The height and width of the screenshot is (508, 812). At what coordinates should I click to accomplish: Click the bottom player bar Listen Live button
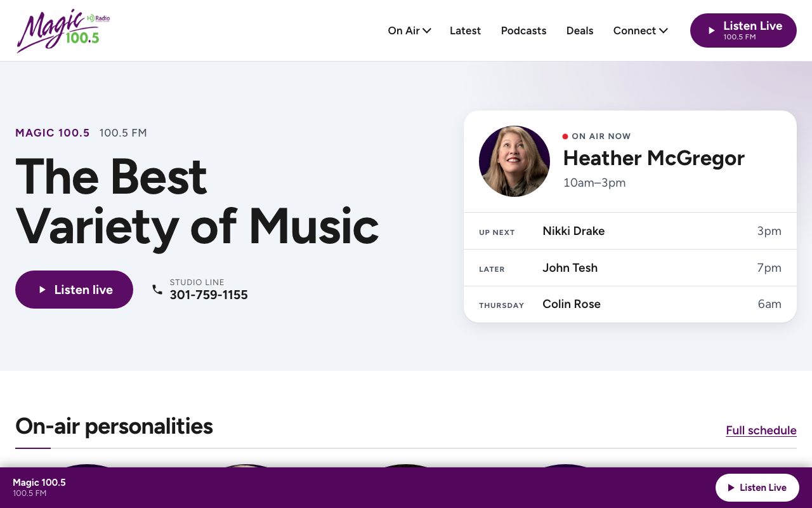click(757, 488)
